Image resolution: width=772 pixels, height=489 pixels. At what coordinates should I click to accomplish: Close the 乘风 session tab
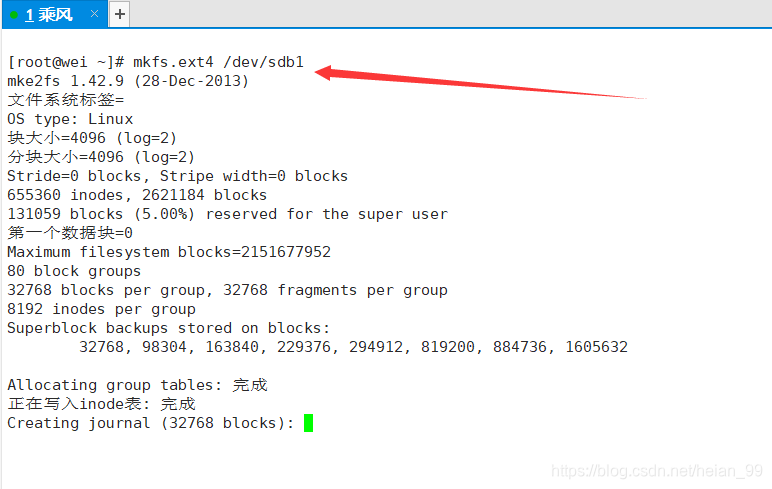[x=95, y=14]
